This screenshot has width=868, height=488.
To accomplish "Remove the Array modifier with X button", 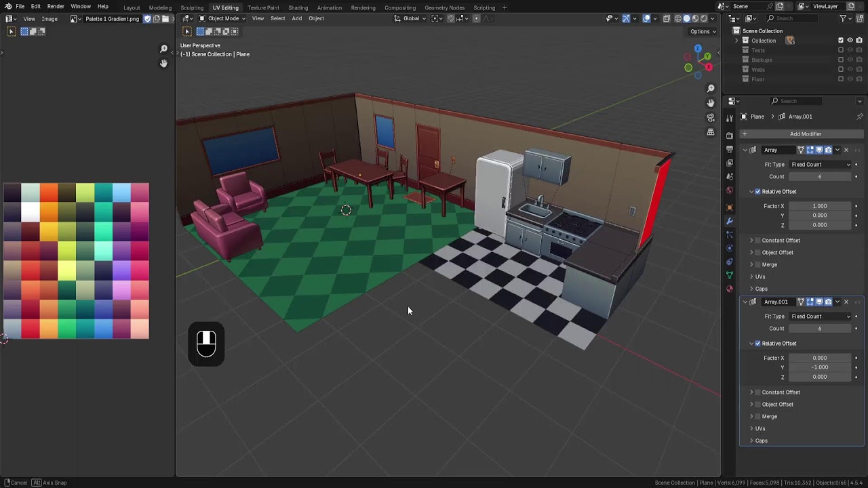I will coord(846,150).
